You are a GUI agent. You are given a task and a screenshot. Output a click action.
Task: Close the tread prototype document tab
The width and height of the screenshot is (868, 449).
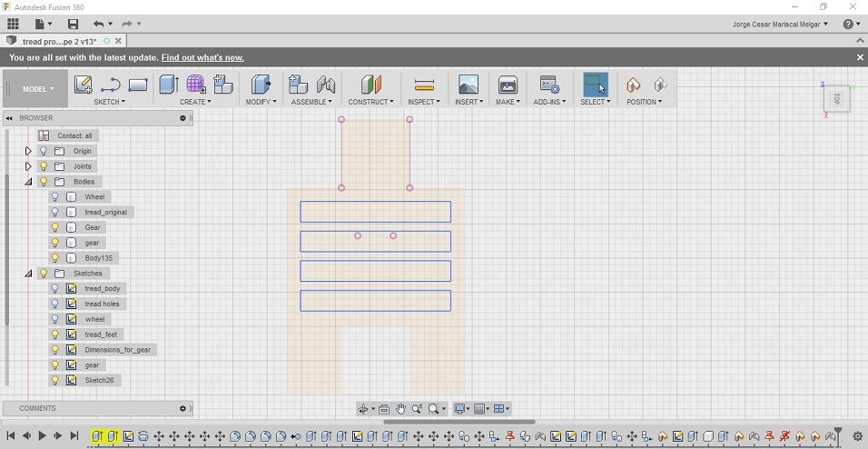pyautogui.click(x=118, y=41)
